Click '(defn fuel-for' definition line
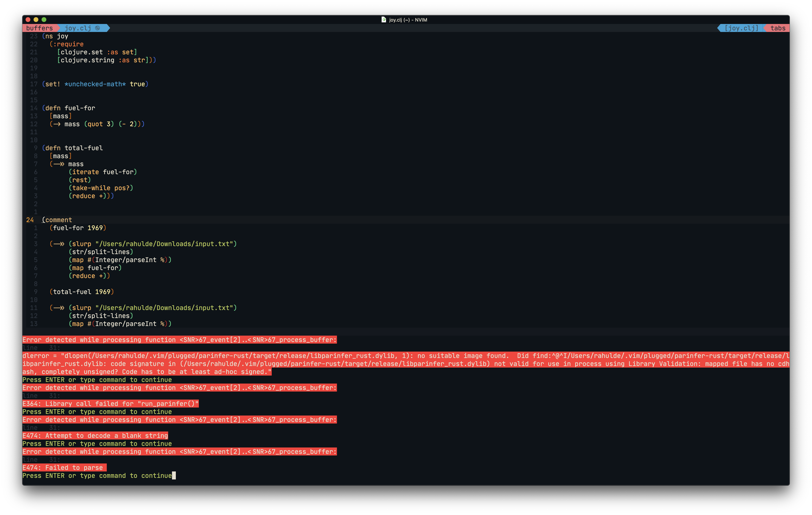 tap(69, 108)
